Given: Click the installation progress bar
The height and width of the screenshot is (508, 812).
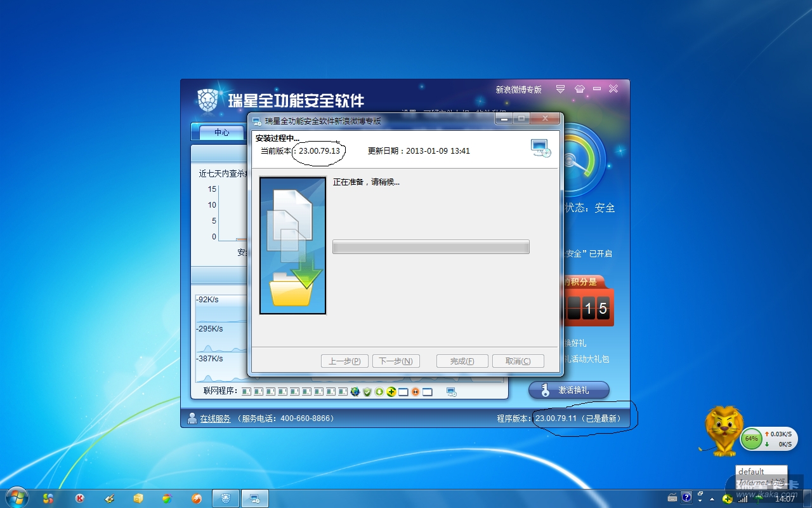Looking at the screenshot, I should (431, 247).
